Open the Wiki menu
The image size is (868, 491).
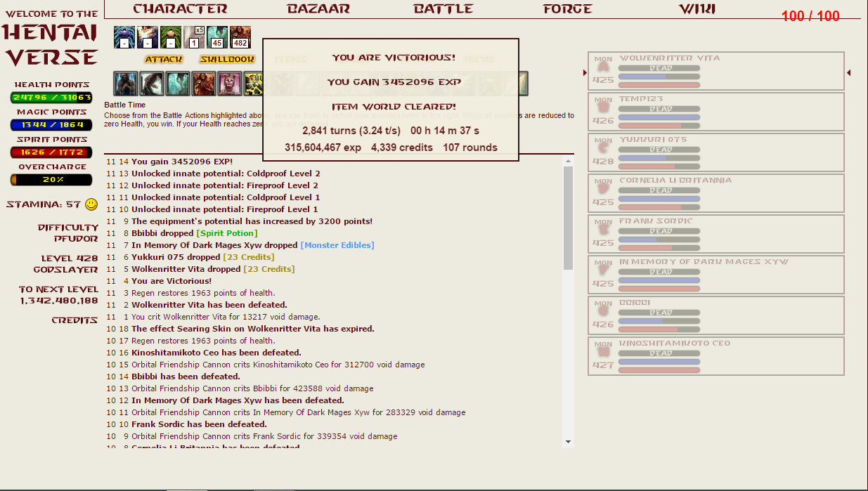(x=697, y=9)
